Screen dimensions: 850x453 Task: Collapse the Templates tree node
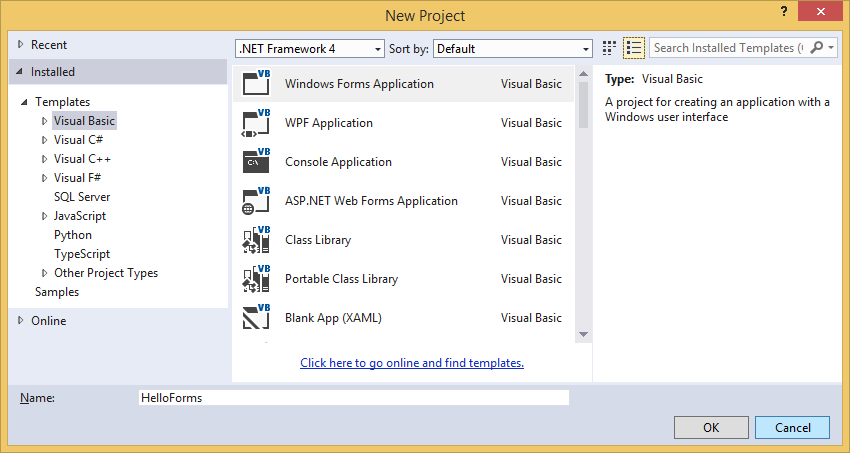point(24,102)
